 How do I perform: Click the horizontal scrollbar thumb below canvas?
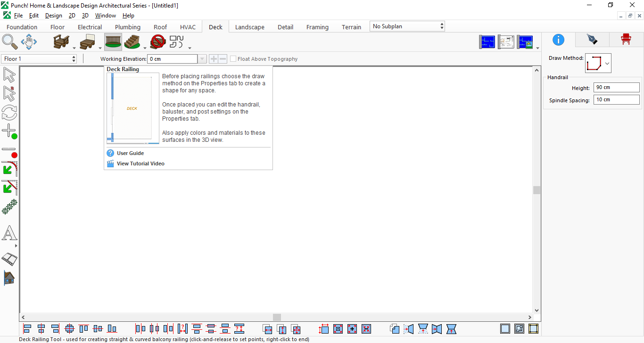tap(277, 318)
